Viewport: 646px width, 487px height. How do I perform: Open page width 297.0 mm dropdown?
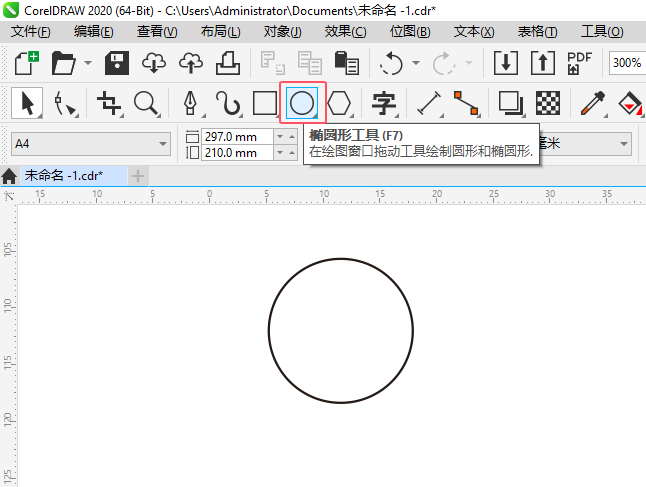pyautogui.click(x=280, y=136)
